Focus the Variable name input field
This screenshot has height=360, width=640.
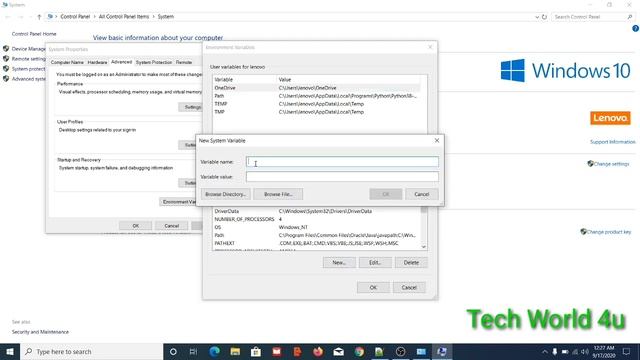point(342,162)
